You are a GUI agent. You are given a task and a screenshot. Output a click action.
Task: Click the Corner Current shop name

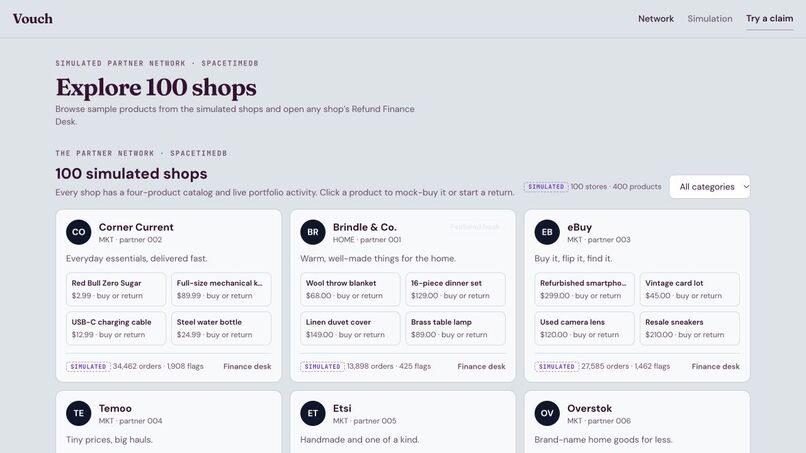coord(136,227)
